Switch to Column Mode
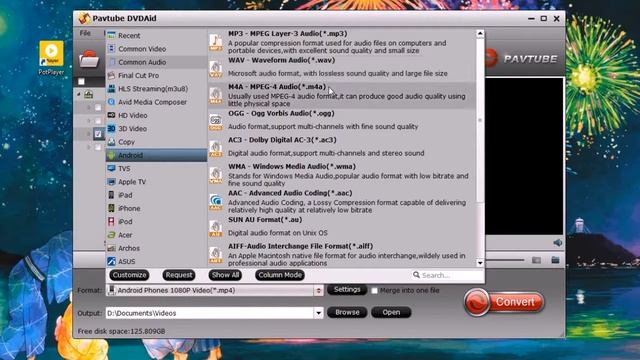This screenshot has width=640, height=360. (x=280, y=275)
